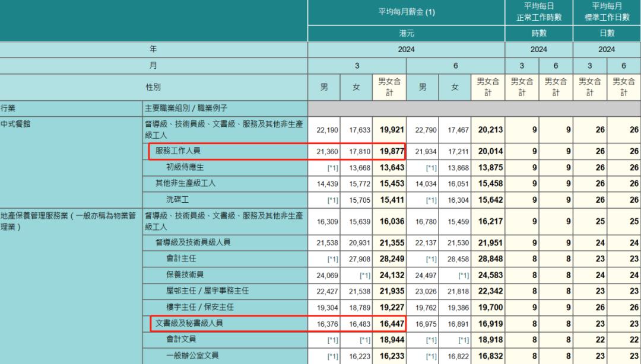Click the bold total 19,700
The image size is (641, 364).
click(491, 307)
